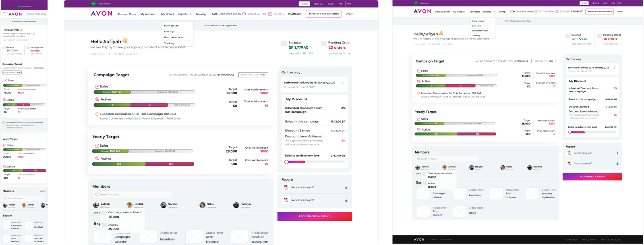Click the AVON logo in the center mockup navbar

click(101, 13)
